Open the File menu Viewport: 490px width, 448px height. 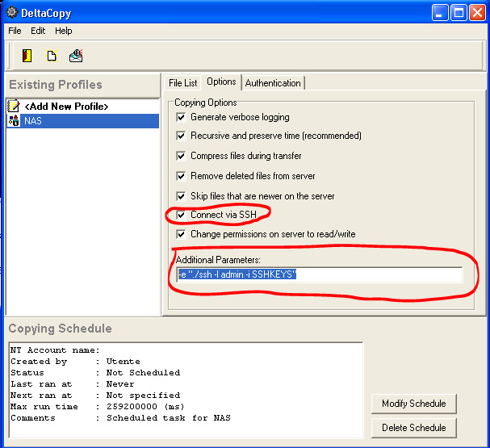point(15,31)
